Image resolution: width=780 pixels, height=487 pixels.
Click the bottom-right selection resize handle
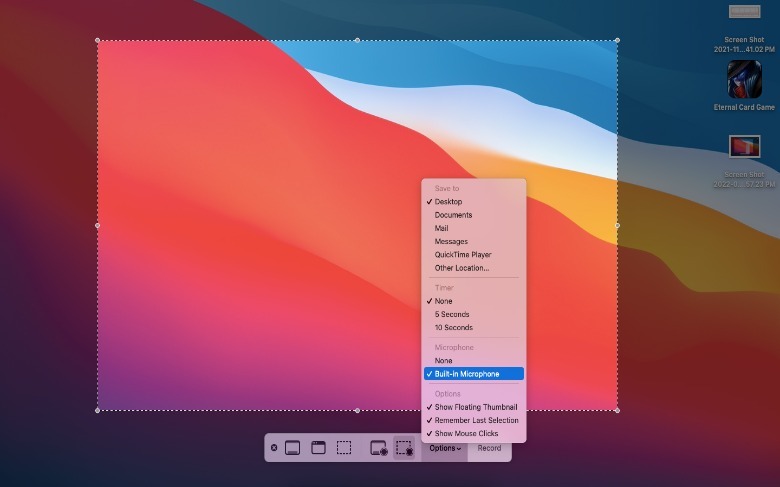(x=617, y=410)
